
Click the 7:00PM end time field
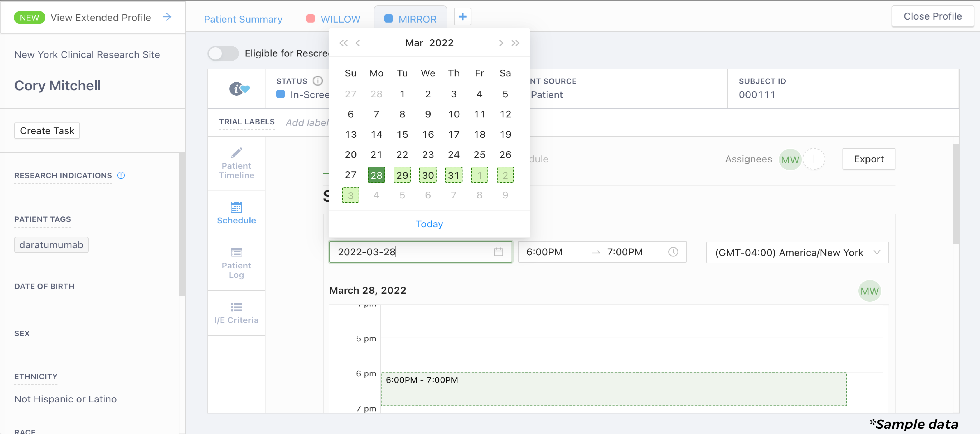(x=625, y=252)
